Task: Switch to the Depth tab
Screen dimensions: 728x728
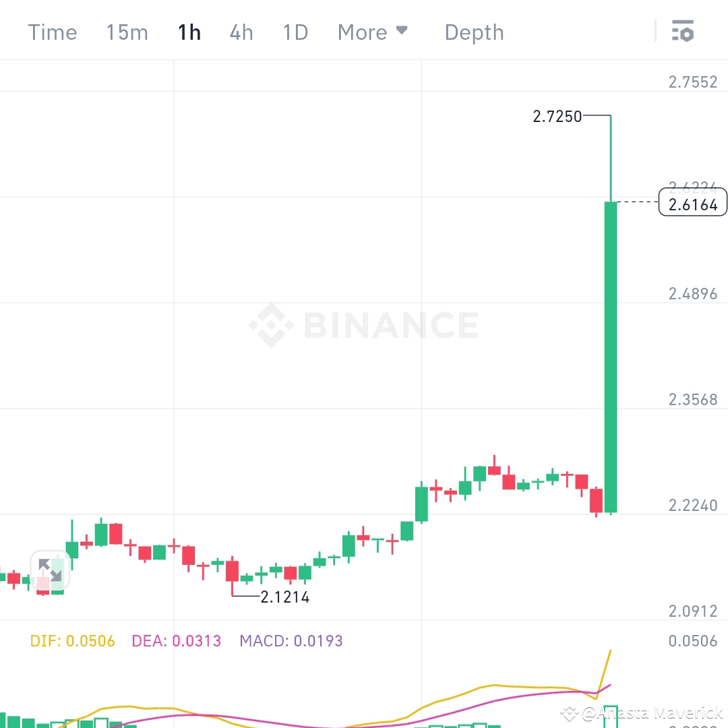Action: [x=474, y=32]
